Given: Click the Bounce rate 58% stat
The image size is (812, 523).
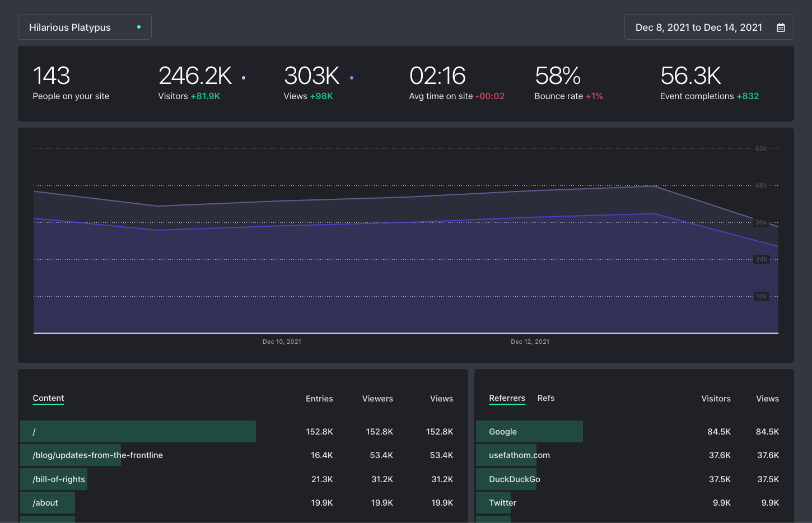Looking at the screenshot, I should coord(568,83).
